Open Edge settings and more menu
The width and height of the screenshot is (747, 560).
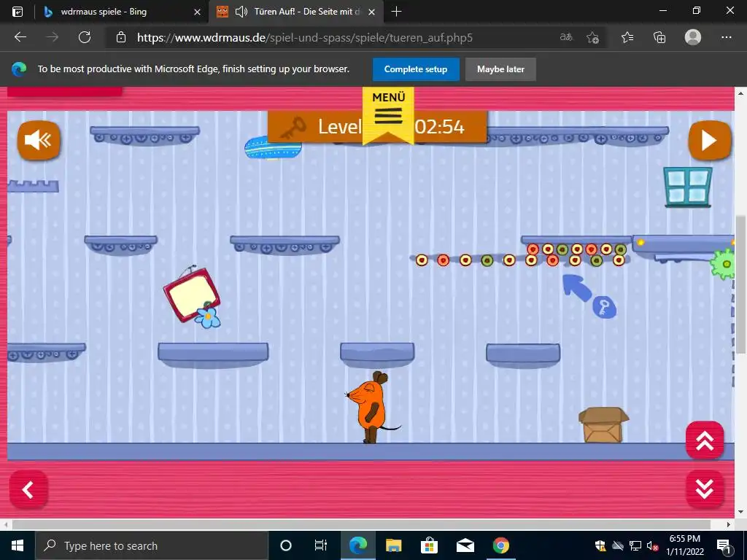tap(726, 37)
